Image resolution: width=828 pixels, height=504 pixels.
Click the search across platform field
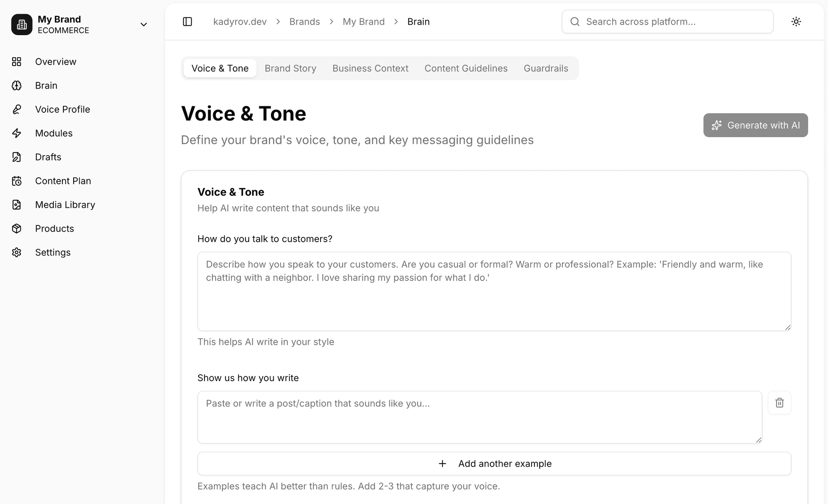pos(667,21)
